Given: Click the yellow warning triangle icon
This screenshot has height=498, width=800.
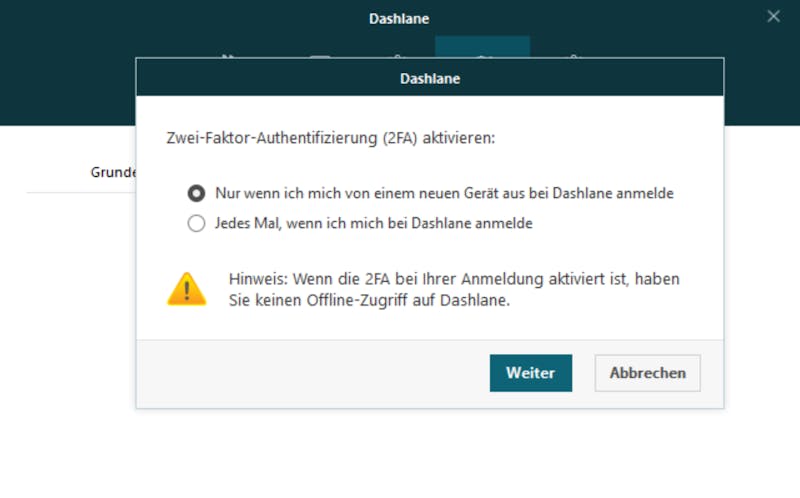Looking at the screenshot, I should [187, 289].
